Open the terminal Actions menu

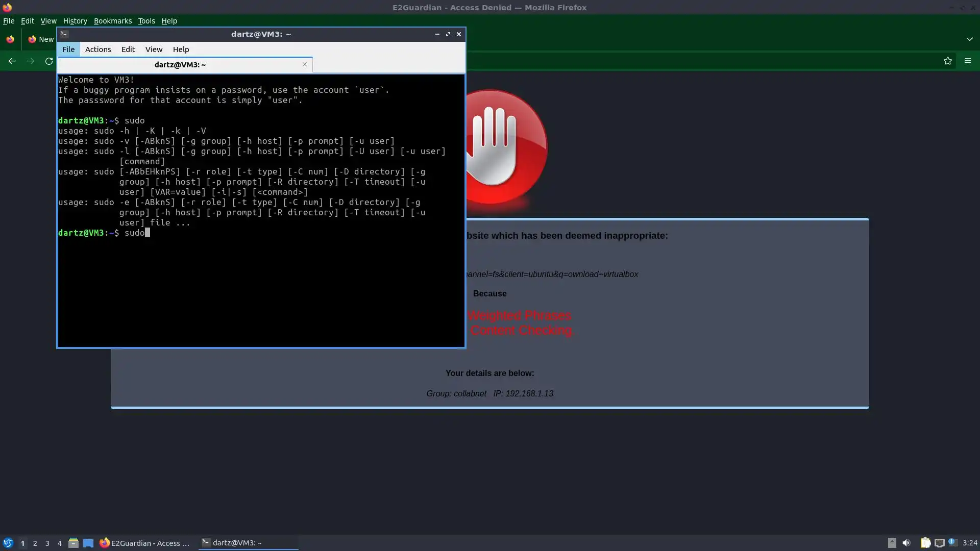coord(98,49)
